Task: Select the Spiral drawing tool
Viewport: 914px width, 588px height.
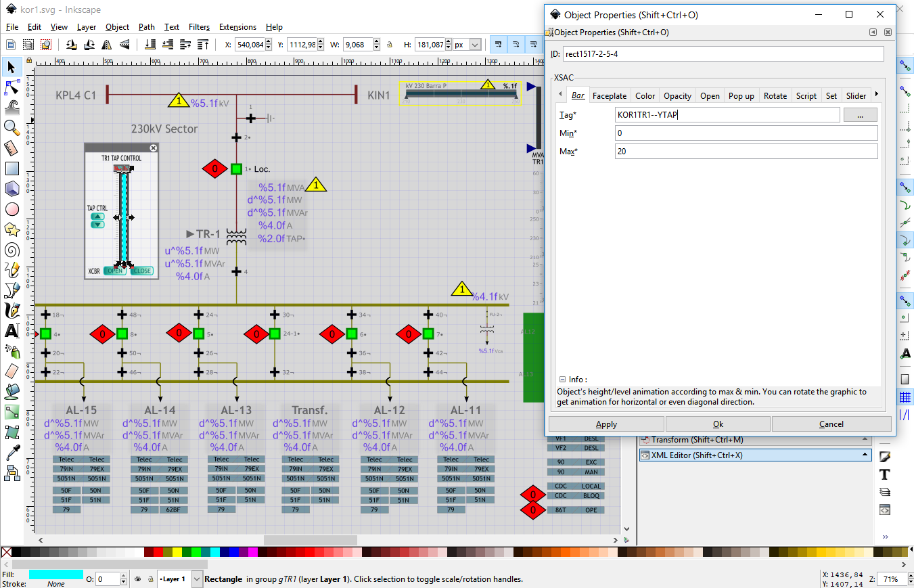Action: tap(12, 250)
